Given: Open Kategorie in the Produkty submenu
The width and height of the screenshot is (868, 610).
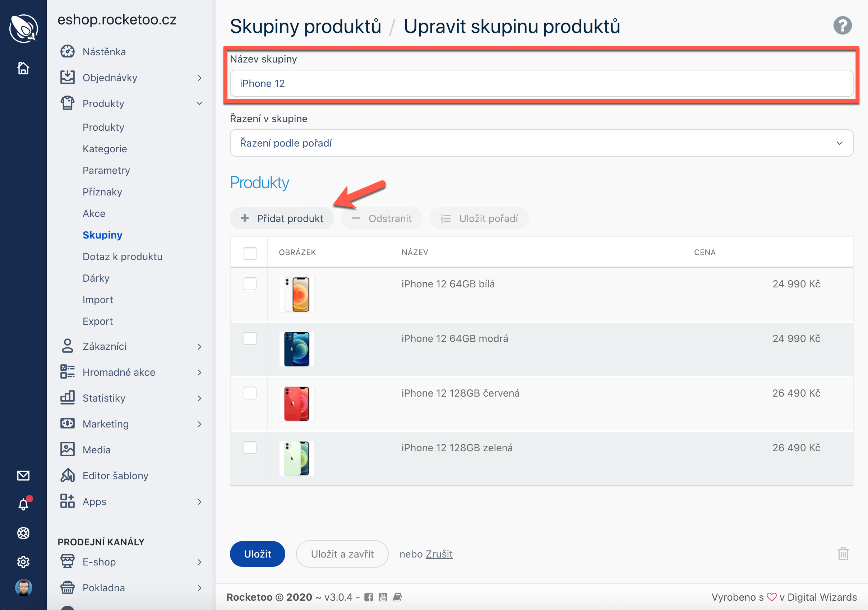Looking at the screenshot, I should point(105,149).
